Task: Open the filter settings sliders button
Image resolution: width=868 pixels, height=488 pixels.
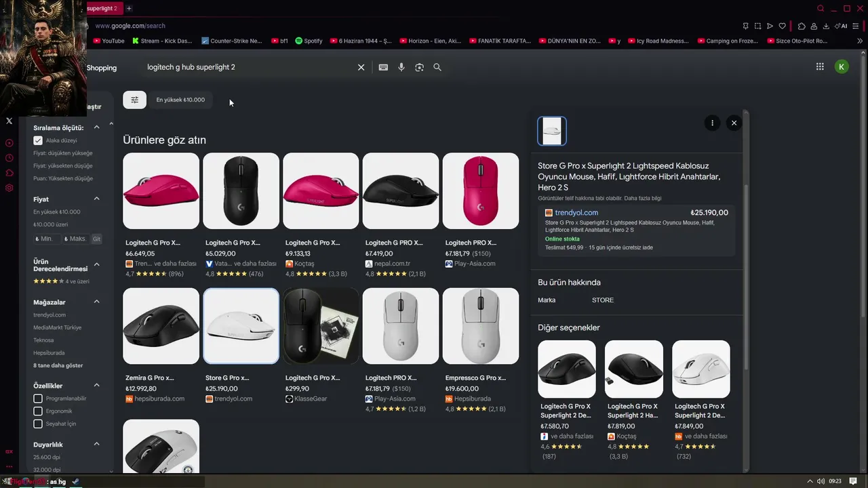Action: [134, 100]
